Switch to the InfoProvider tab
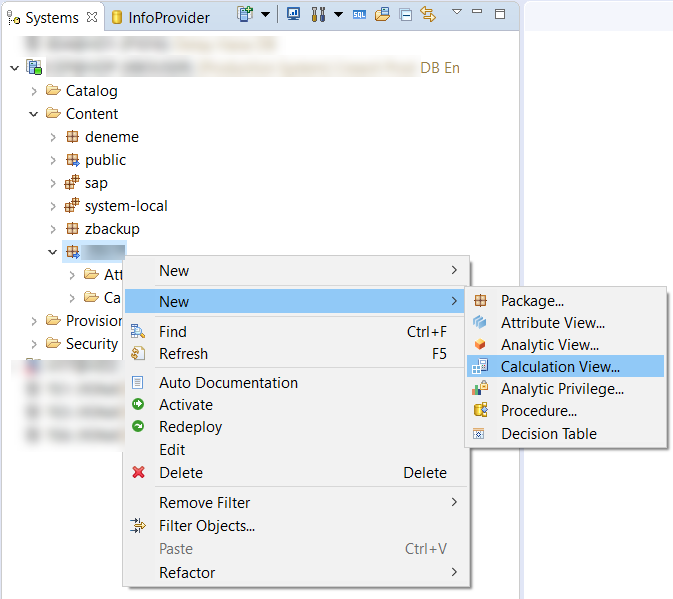The height and width of the screenshot is (599, 673). (160, 18)
